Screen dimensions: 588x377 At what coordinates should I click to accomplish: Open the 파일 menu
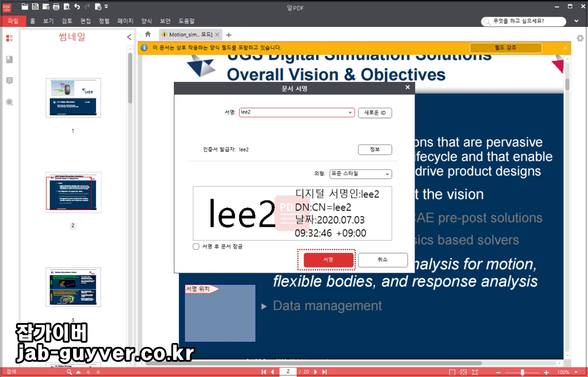[13, 21]
